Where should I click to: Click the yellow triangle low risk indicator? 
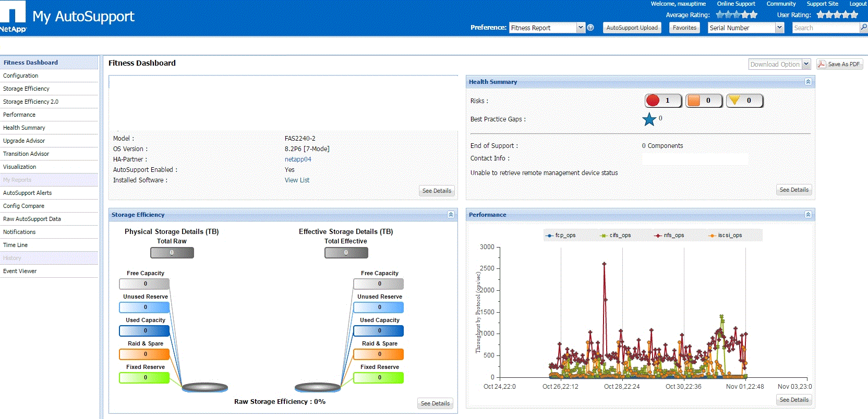734,100
